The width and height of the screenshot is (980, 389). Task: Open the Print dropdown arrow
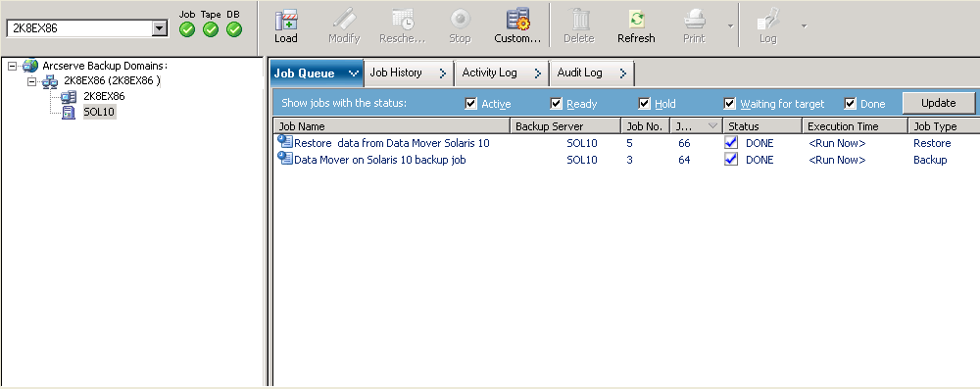731,26
